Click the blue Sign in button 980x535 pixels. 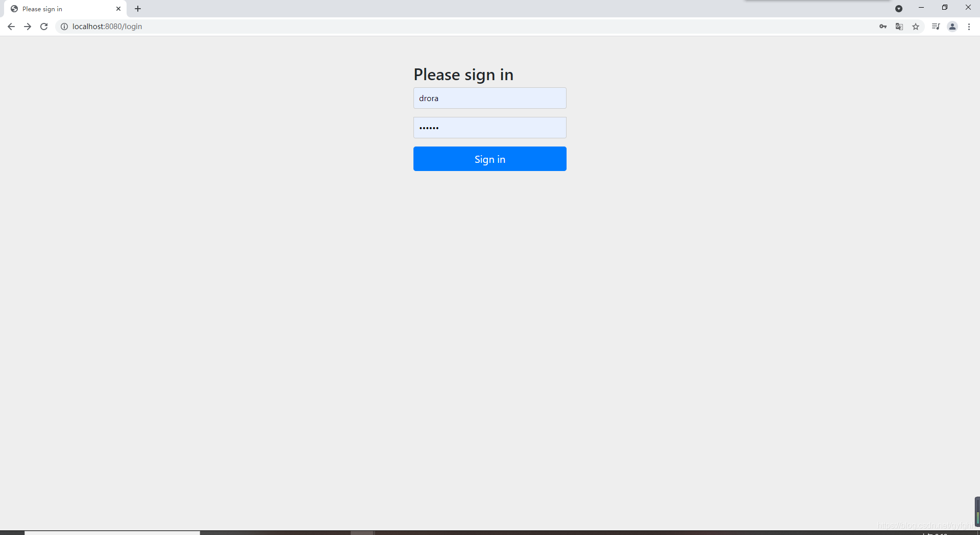[x=490, y=159]
